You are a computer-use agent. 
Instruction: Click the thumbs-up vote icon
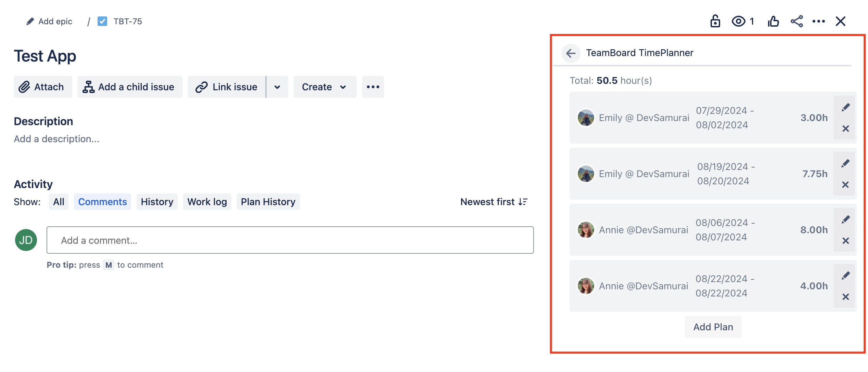point(773,22)
